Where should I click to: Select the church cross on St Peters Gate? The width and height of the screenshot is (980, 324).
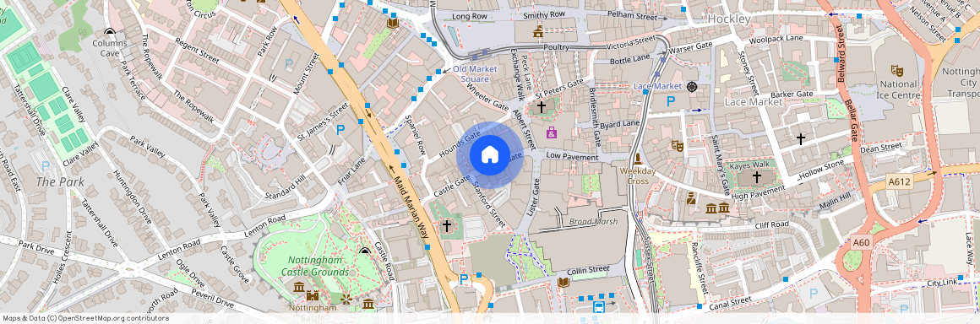(542, 107)
